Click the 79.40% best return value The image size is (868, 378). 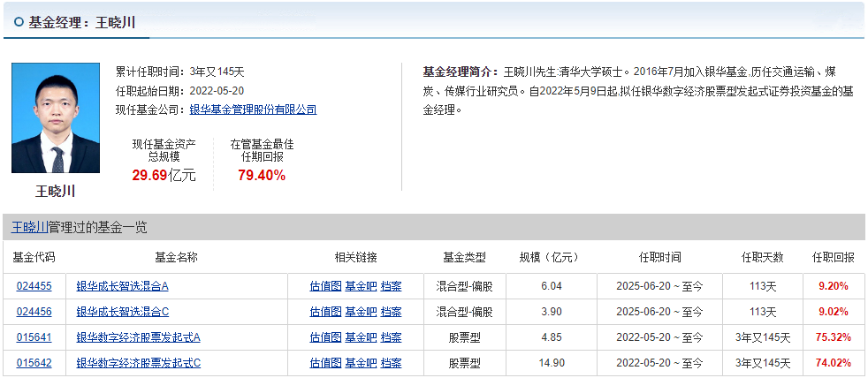[x=262, y=176]
